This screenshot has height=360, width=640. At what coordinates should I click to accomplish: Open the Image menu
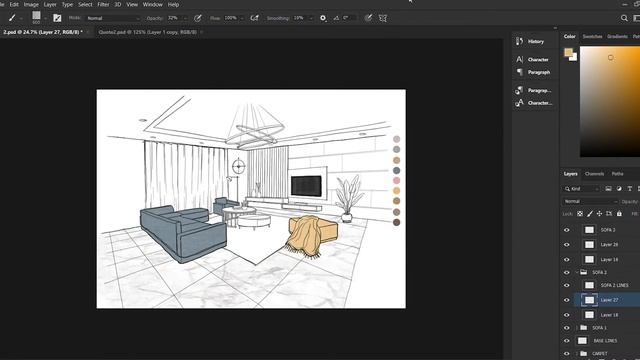point(31,4)
